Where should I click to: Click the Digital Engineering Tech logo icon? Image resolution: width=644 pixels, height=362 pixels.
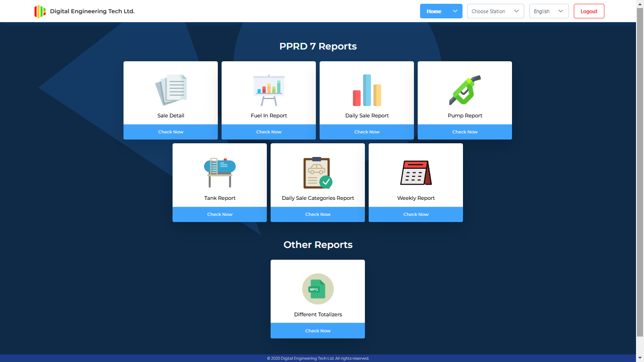[x=40, y=11]
